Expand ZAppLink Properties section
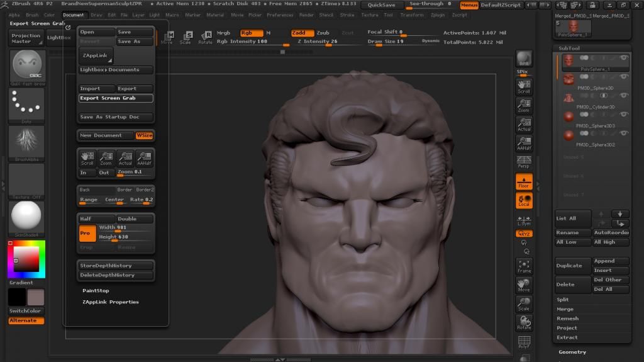Viewport: 644px width, 362px height. click(x=111, y=302)
